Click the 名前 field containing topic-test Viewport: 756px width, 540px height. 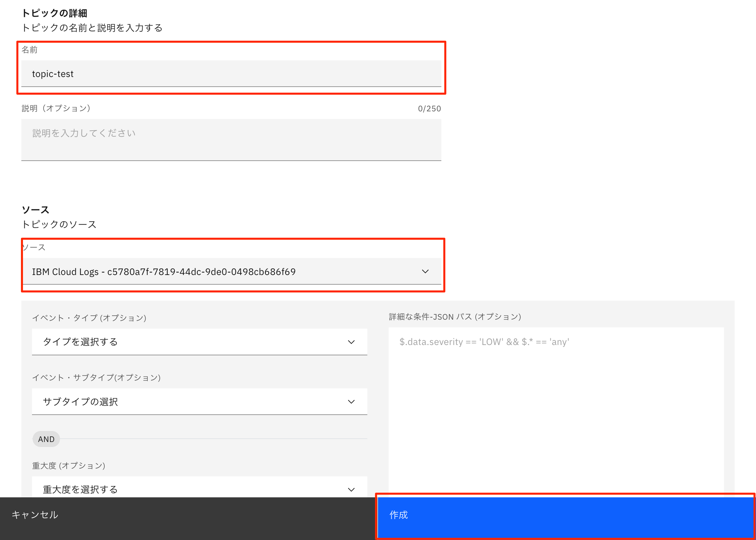point(231,74)
